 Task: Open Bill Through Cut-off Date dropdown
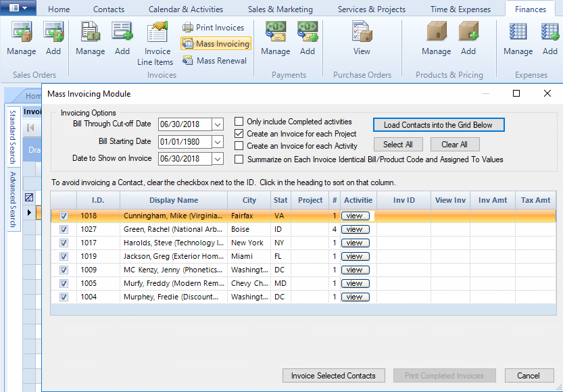point(218,124)
